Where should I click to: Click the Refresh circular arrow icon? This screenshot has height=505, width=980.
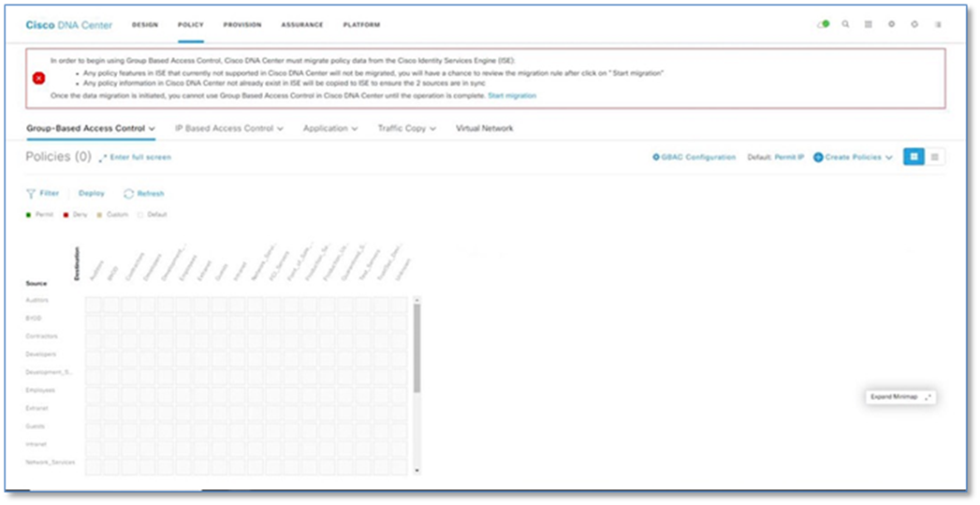pos(129,193)
